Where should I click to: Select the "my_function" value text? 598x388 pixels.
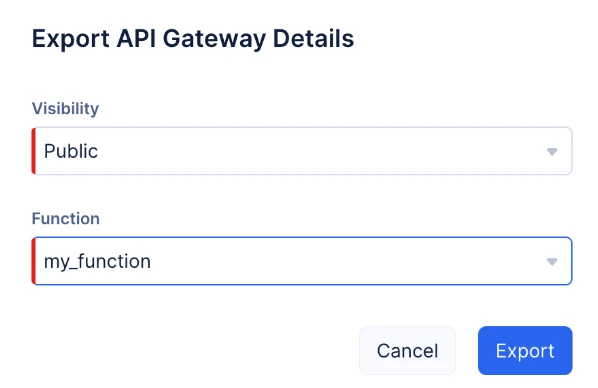[x=97, y=262]
